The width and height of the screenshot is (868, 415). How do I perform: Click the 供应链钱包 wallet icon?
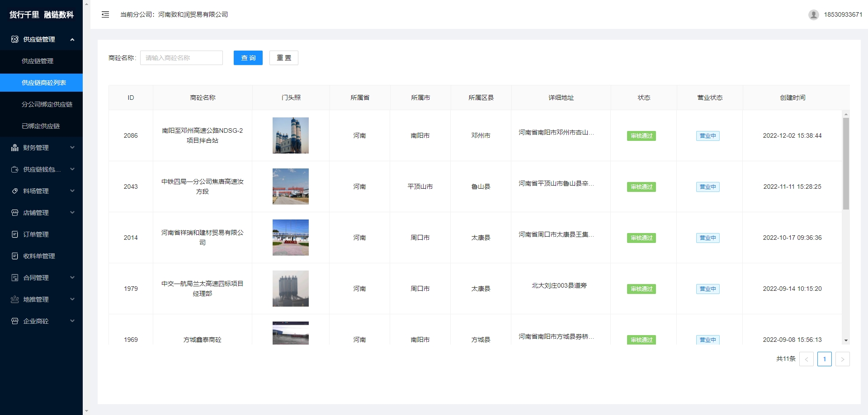click(x=14, y=169)
